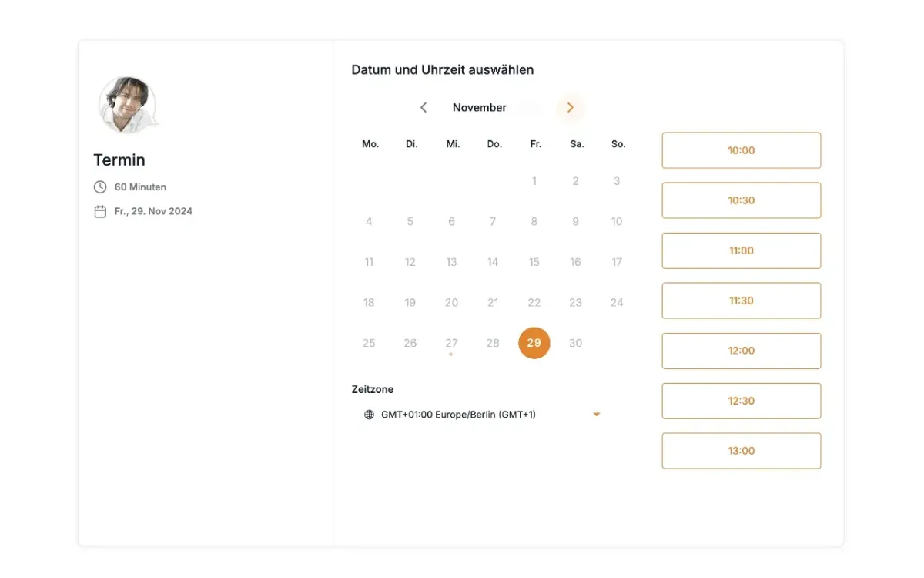This screenshot has width=924, height=578.
Task: Click November 30 in the calendar
Action: pos(575,343)
